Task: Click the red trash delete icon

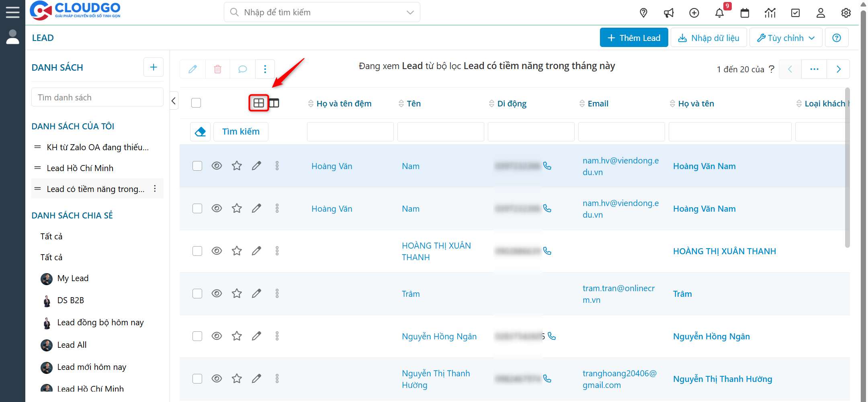Action: pos(217,69)
